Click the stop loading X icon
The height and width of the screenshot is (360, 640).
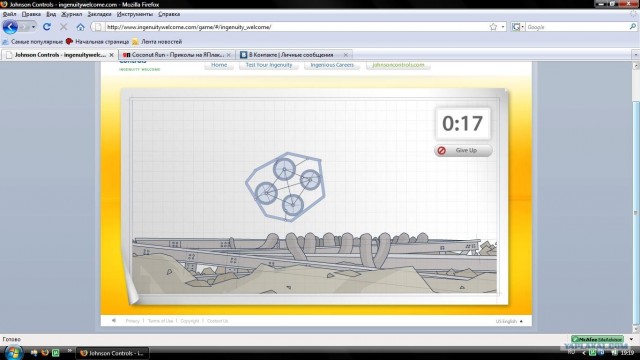64,27
